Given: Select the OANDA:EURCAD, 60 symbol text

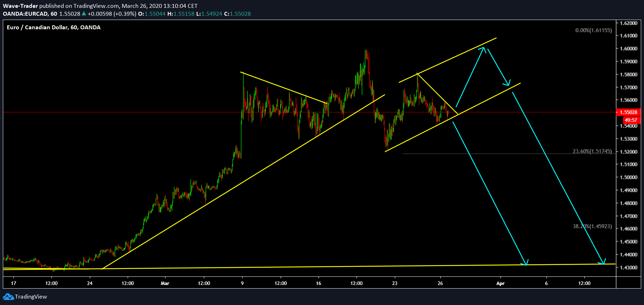Looking at the screenshot, I should (30, 14).
